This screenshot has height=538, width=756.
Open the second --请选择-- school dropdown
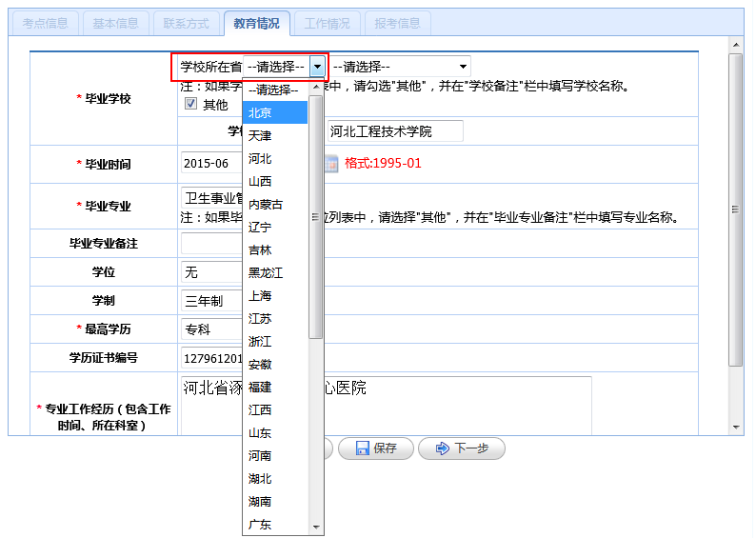pyautogui.click(x=400, y=67)
